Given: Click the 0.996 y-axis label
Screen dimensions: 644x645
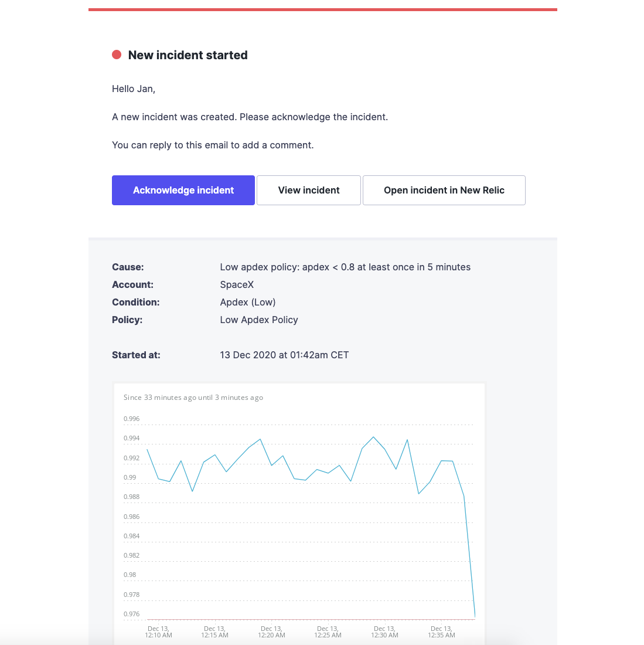Looking at the screenshot, I should (131, 419).
